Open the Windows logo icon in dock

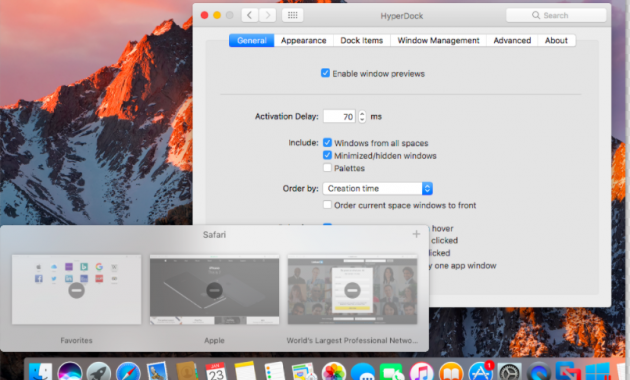pos(597,372)
